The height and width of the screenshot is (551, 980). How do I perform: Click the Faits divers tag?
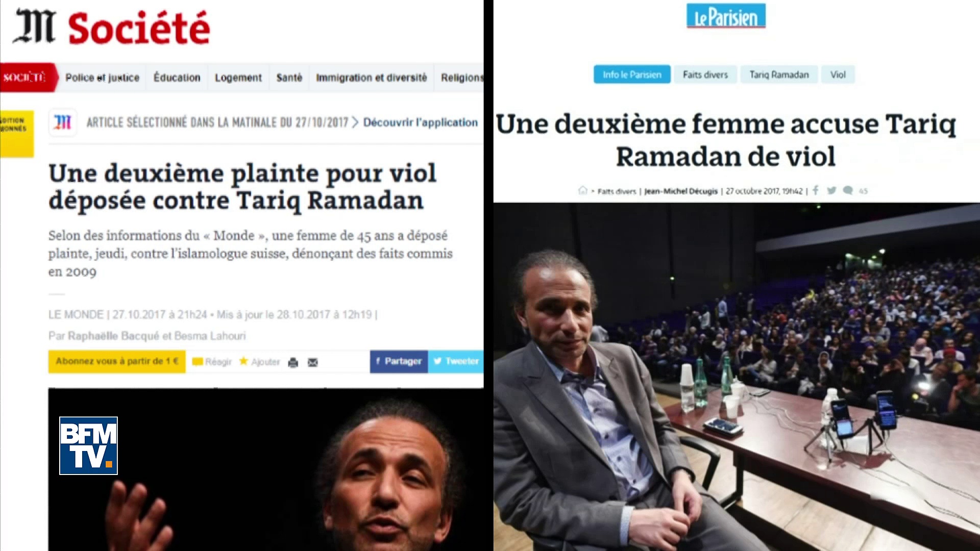click(705, 74)
